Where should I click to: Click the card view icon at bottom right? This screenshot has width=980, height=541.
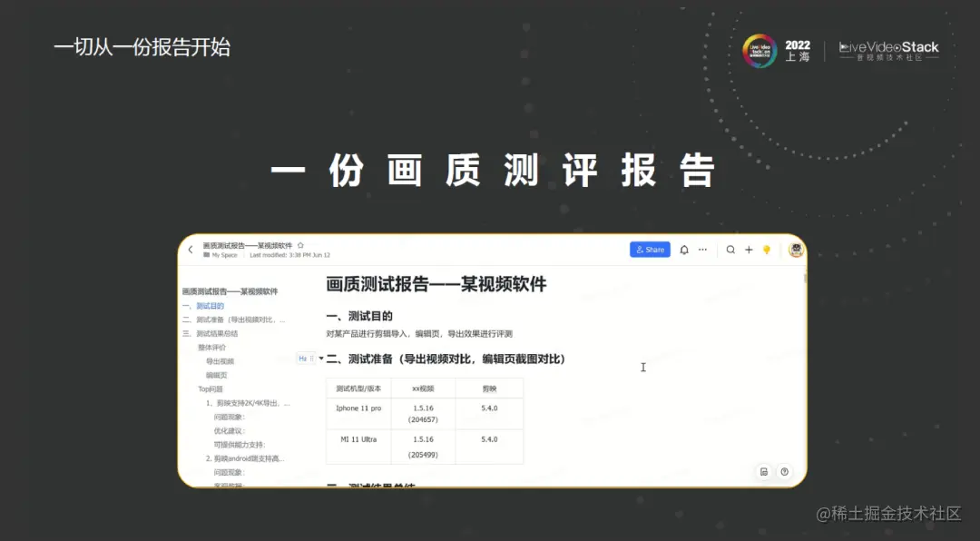(763, 472)
